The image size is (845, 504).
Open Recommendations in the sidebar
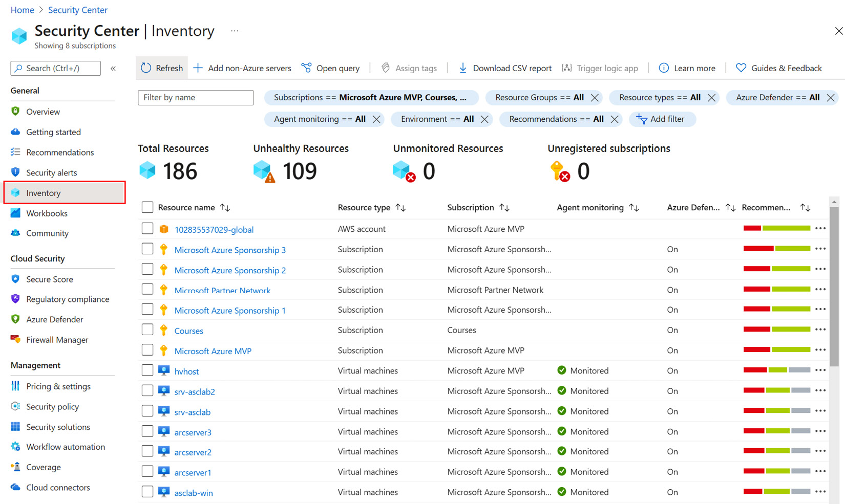point(60,152)
